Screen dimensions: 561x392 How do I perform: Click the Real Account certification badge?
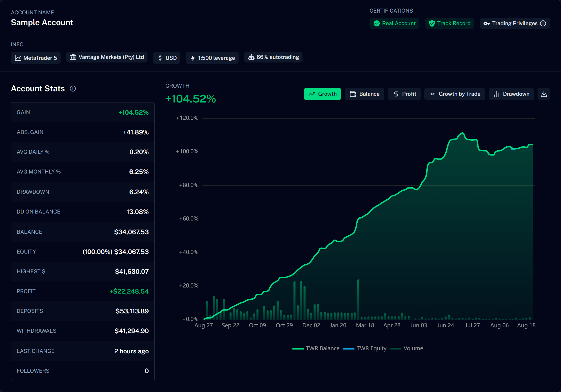coord(394,23)
